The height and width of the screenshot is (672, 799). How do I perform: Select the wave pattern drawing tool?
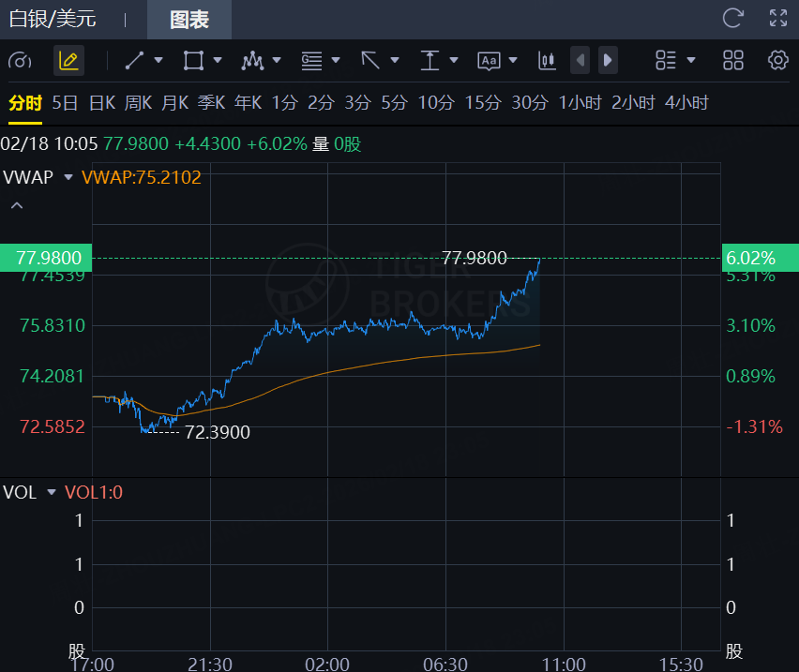pos(251,61)
